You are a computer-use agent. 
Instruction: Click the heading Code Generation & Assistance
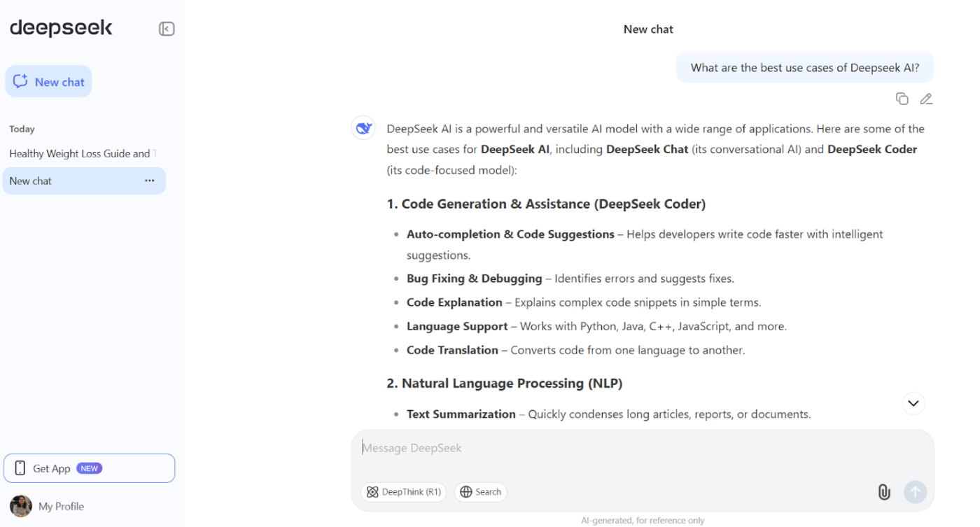pos(546,204)
